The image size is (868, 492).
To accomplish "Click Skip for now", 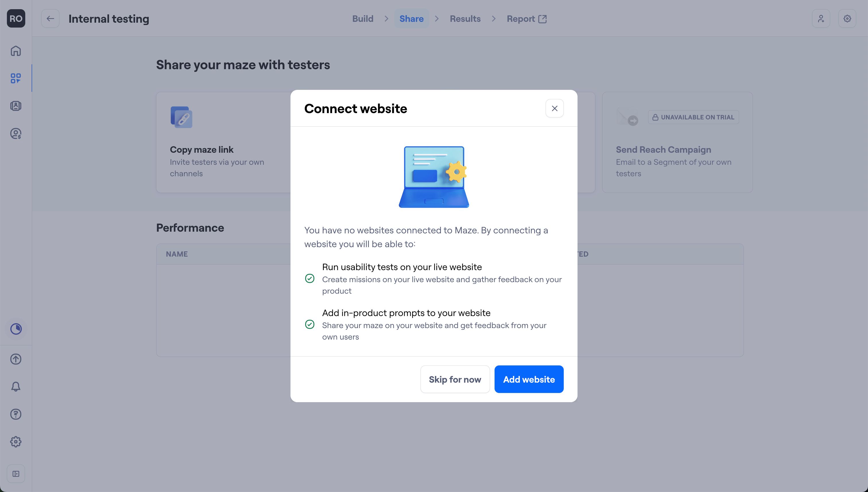I will [x=455, y=379].
